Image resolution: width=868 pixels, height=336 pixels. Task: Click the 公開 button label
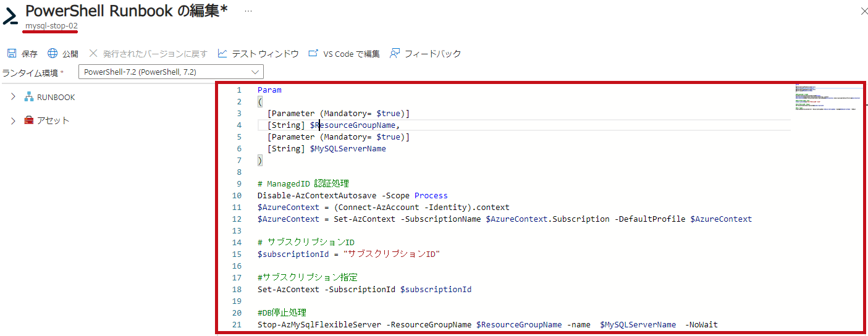70,54
